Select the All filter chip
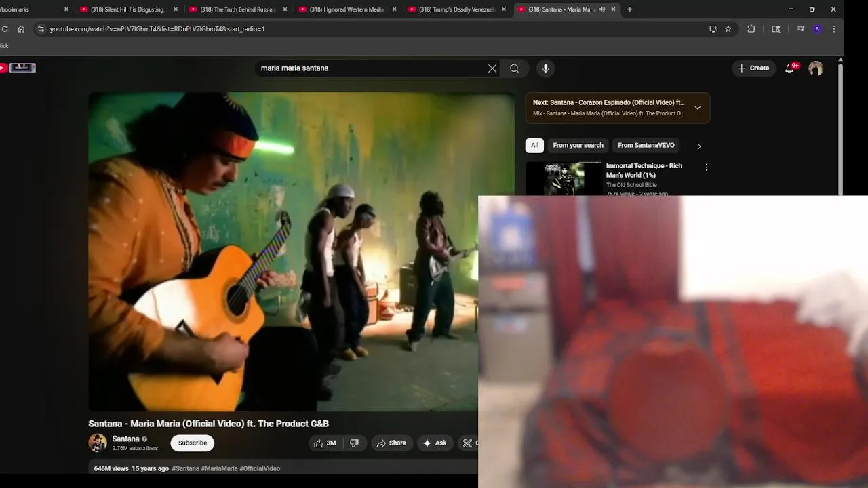Viewport: 868px width, 488px height. [x=534, y=145]
